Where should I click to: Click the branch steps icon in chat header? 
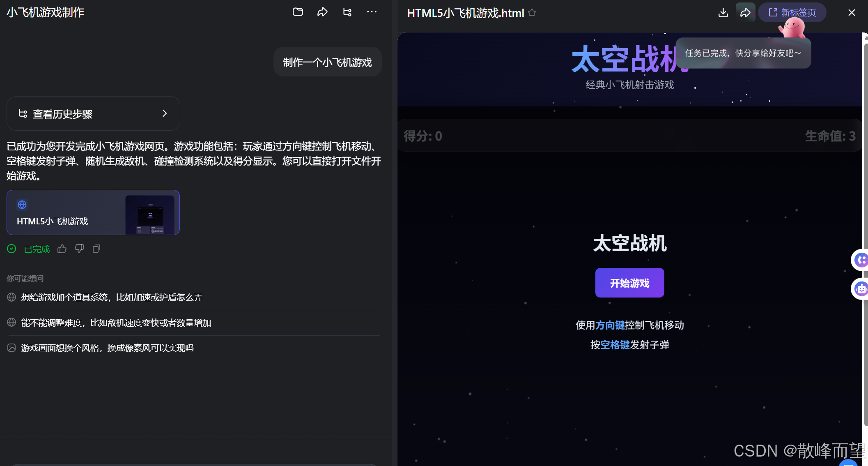[x=347, y=12]
